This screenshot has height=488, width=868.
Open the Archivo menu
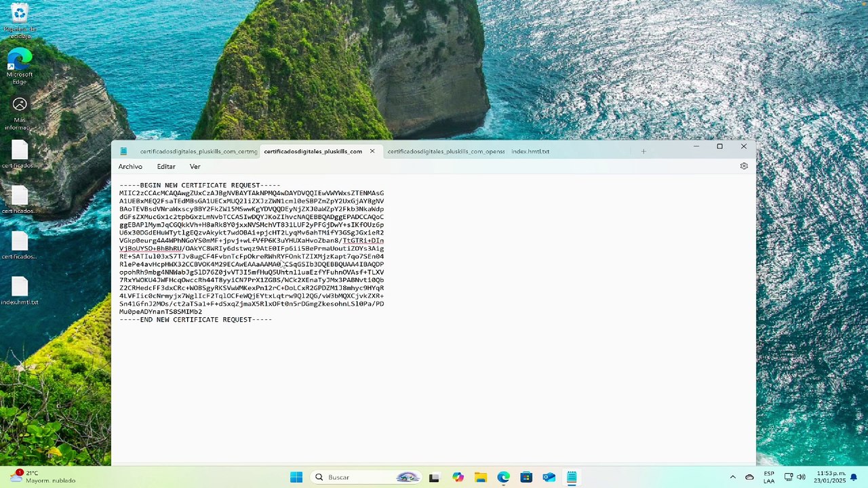130,167
